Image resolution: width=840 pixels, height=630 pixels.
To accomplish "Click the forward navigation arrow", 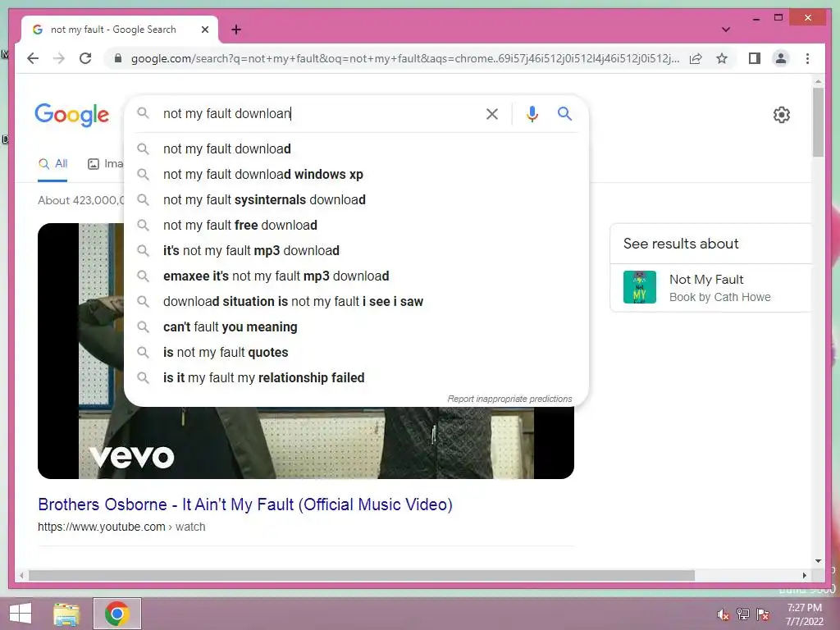I will point(59,58).
